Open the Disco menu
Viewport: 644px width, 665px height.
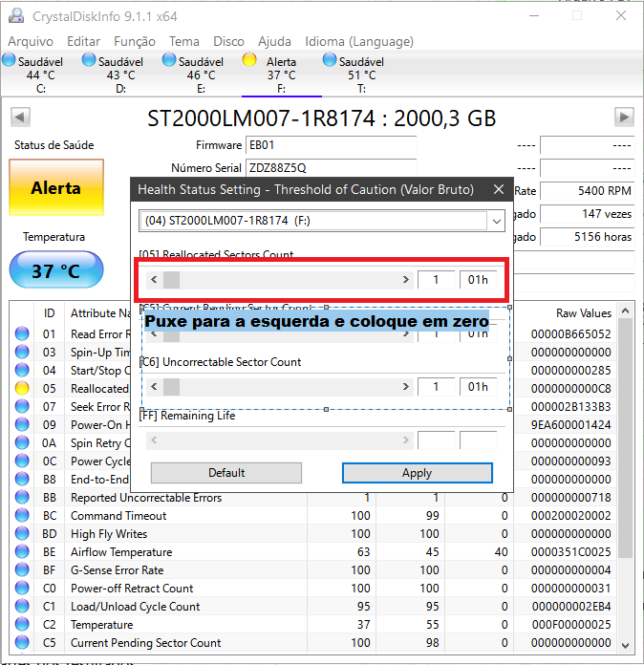228,42
